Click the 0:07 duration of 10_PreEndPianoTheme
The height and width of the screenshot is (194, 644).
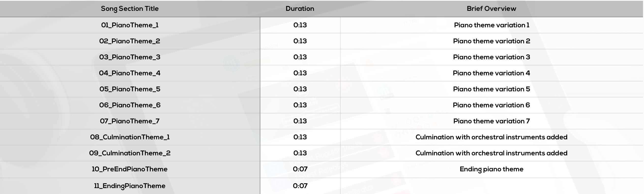(x=300, y=169)
